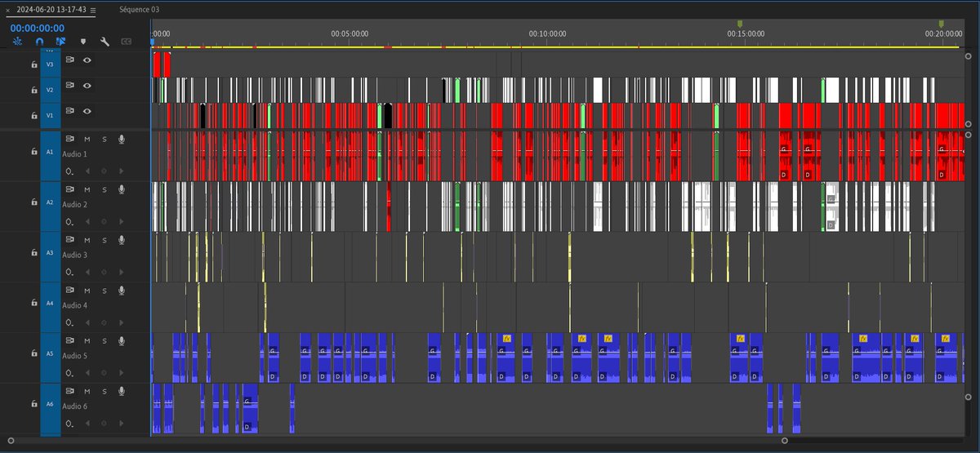Click the playhead timecode 00:00:00:00
Image resolution: width=980 pixels, height=453 pixels.
[x=37, y=28]
